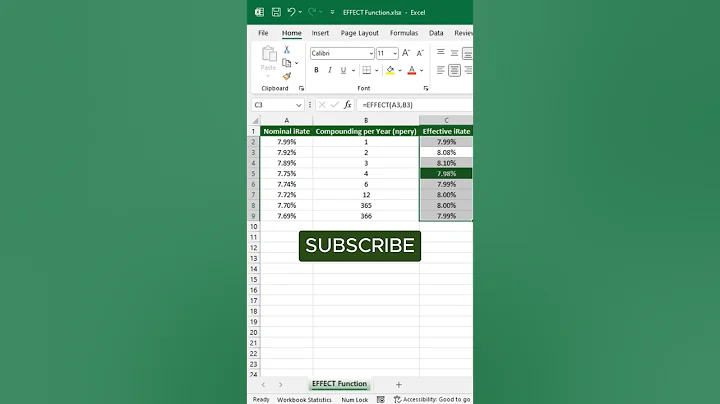The width and height of the screenshot is (720, 404).
Task: Click the SUBSCRIBE button
Action: click(x=360, y=246)
